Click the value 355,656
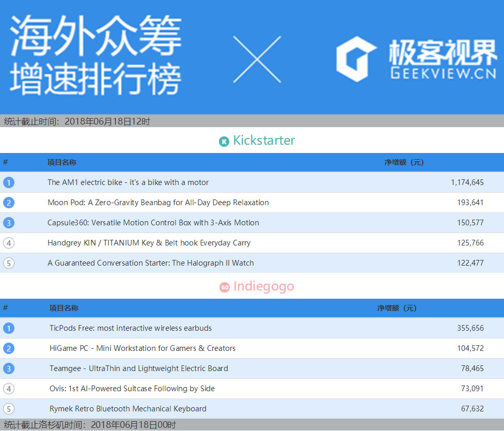This screenshot has width=504, height=431. [470, 328]
